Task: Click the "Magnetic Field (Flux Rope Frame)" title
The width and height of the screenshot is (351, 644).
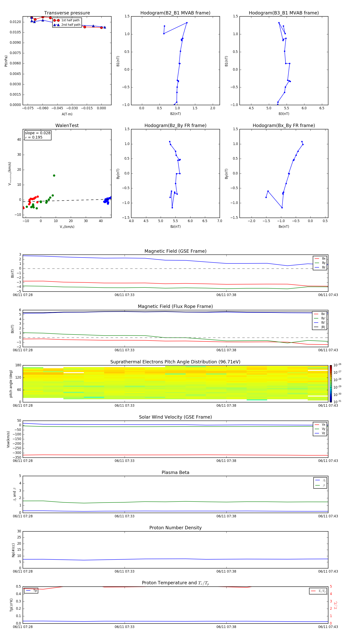Action: 175,307
